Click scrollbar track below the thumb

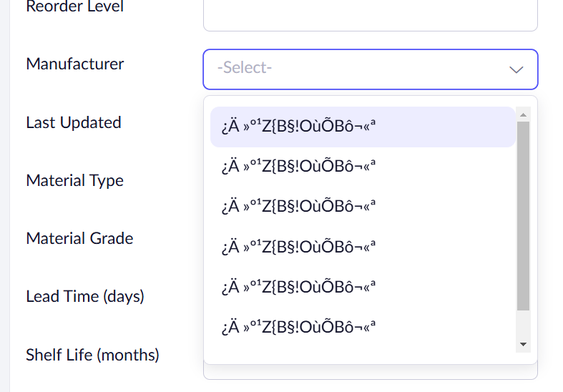[523, 324]
